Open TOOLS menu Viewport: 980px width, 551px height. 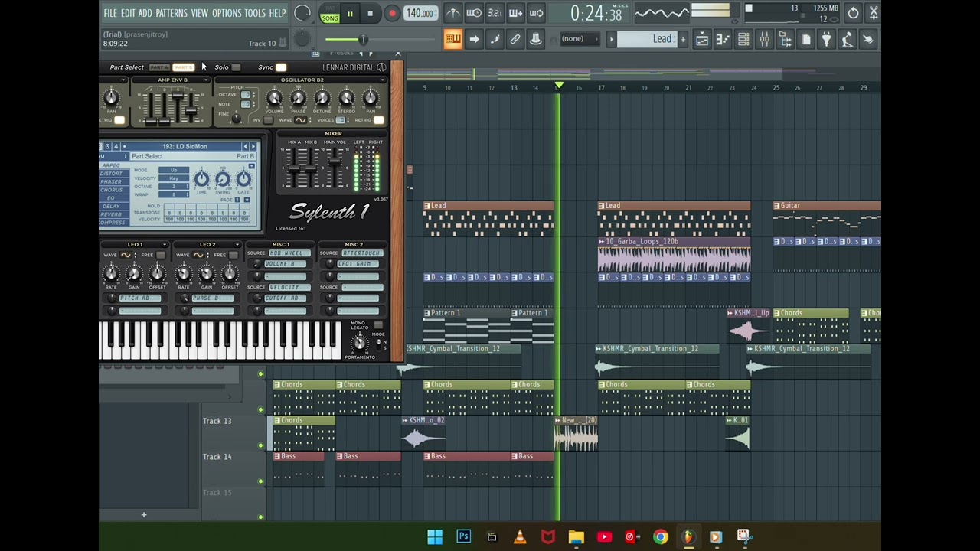coord(255,13)
